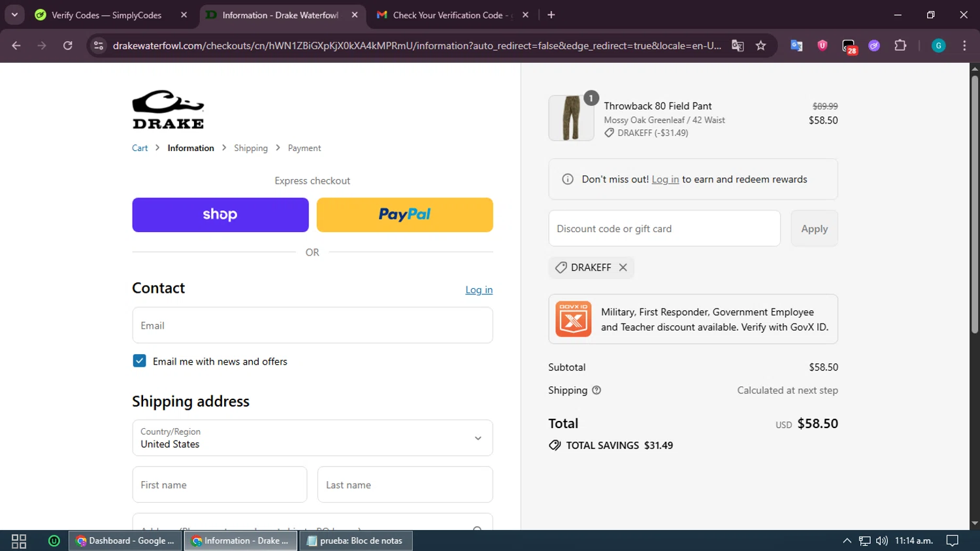Click Discount code or gift card field

coord(664,229)
